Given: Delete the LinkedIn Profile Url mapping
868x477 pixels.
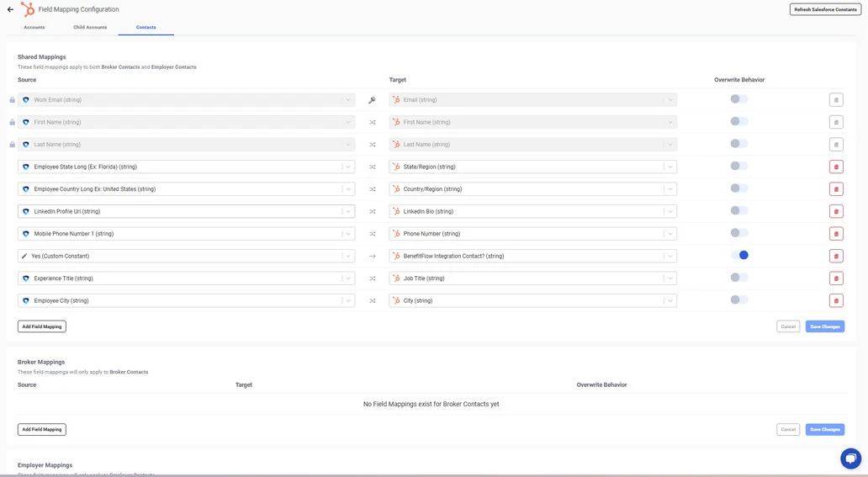Looking at the screenshot, I should pyautogui.click(x=836, y=211).
